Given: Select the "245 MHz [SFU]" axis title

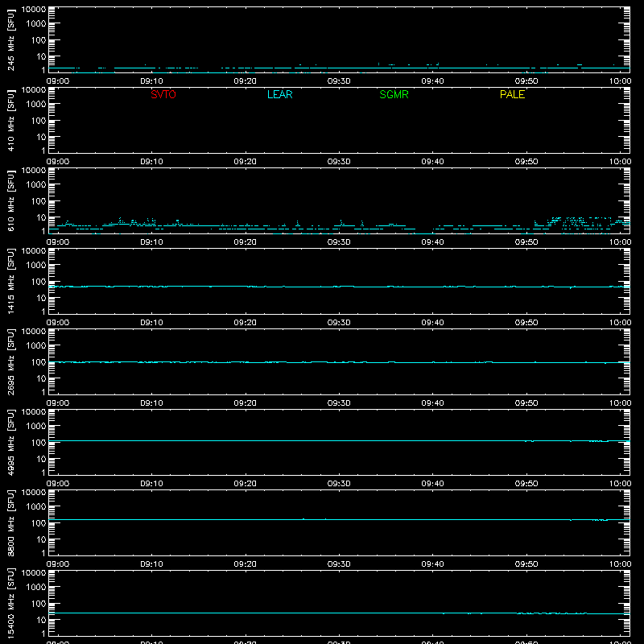Looking at the screenshot, I should point(11,39).
